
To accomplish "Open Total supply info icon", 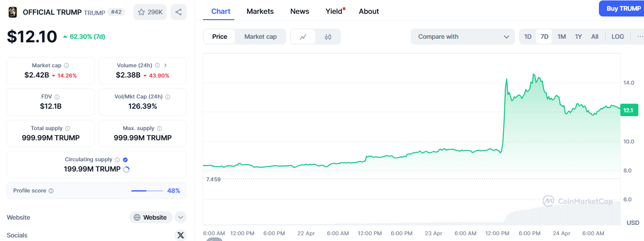I will point(68,128).
